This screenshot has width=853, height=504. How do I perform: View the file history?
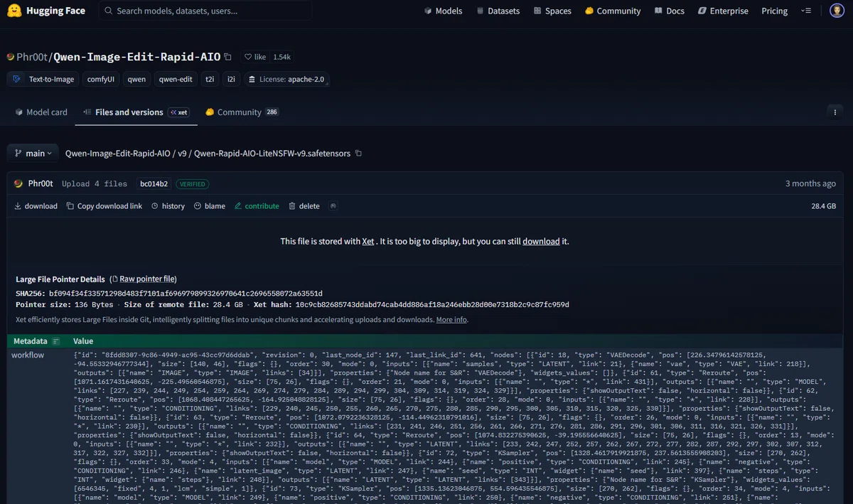[x=168, y=206]
